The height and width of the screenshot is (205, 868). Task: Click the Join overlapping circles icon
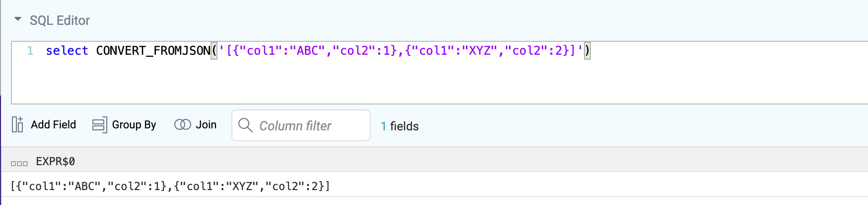tap(183, 124)
